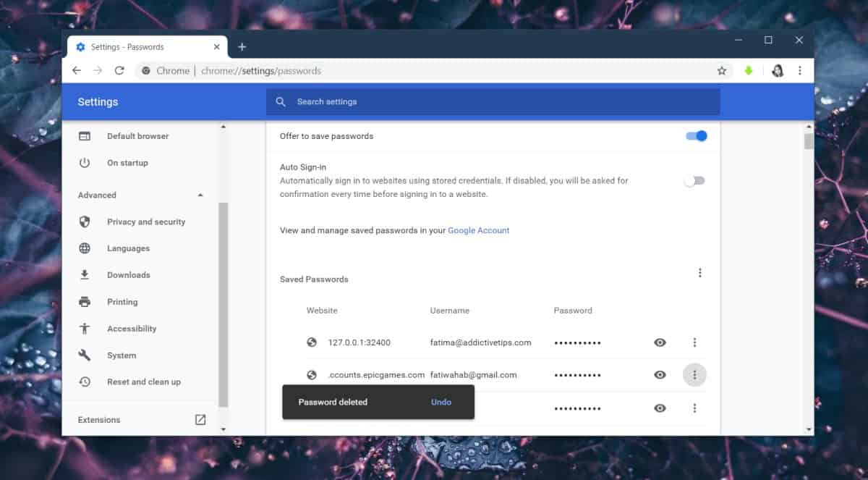
Task: Show the password for 127.0.0.1:32400
Action: pos(660,342)
